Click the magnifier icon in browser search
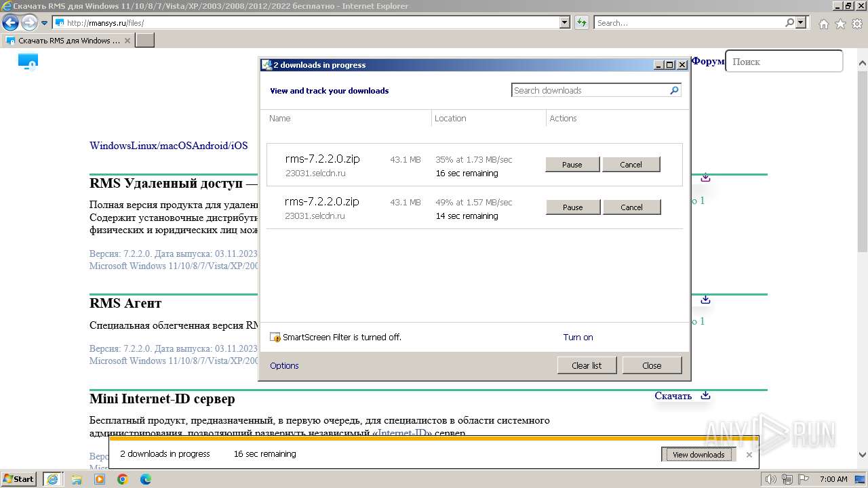 [x=789, y=22]
